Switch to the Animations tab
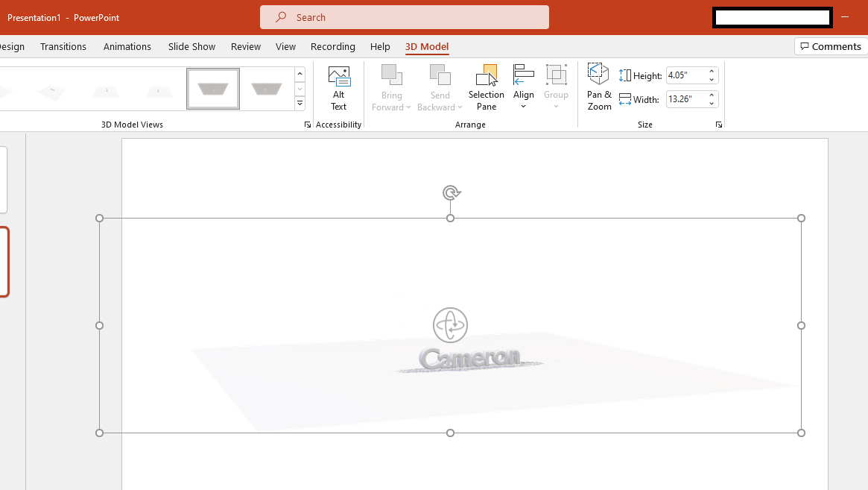This screenshot has width=868, height=490. pyautogui.click(x=127, y=46)
